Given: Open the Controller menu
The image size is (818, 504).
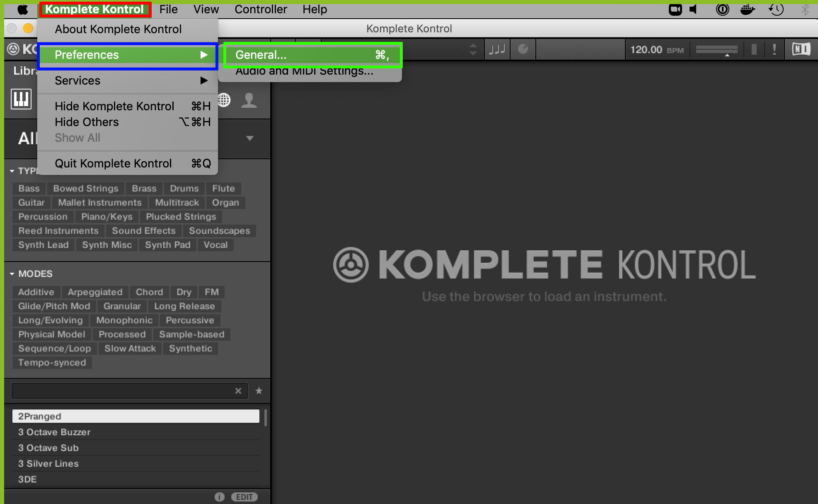Looking at the screenshot, I should 261,9.
